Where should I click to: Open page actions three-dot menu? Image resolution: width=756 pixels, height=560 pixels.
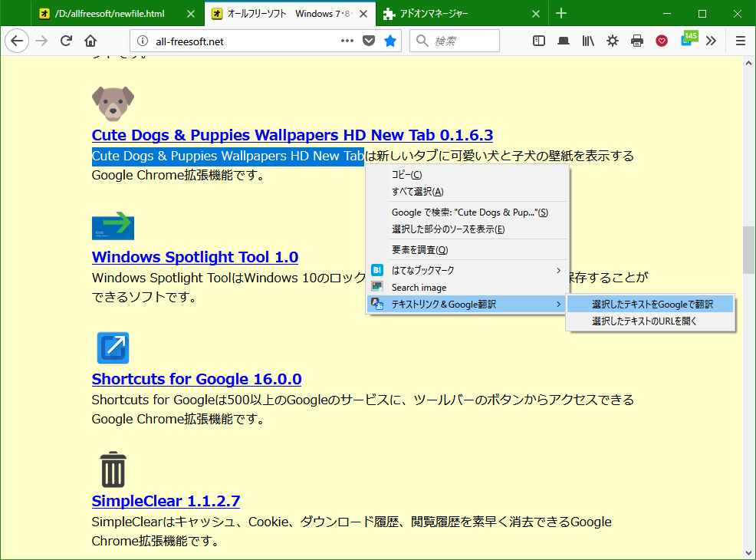(347, 41)
